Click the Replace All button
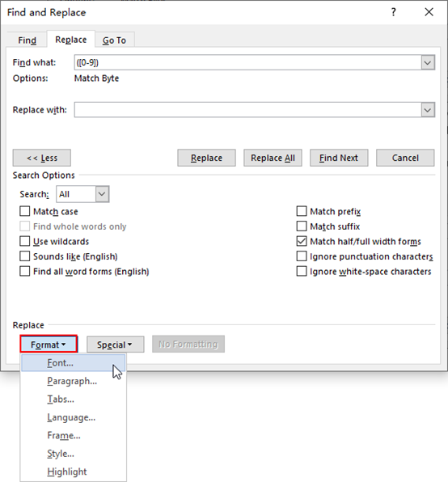448x482 pixels. point(273,158)
